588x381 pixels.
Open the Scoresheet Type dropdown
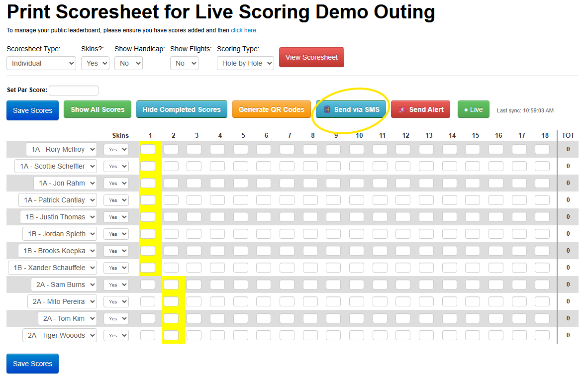(41, 63)
